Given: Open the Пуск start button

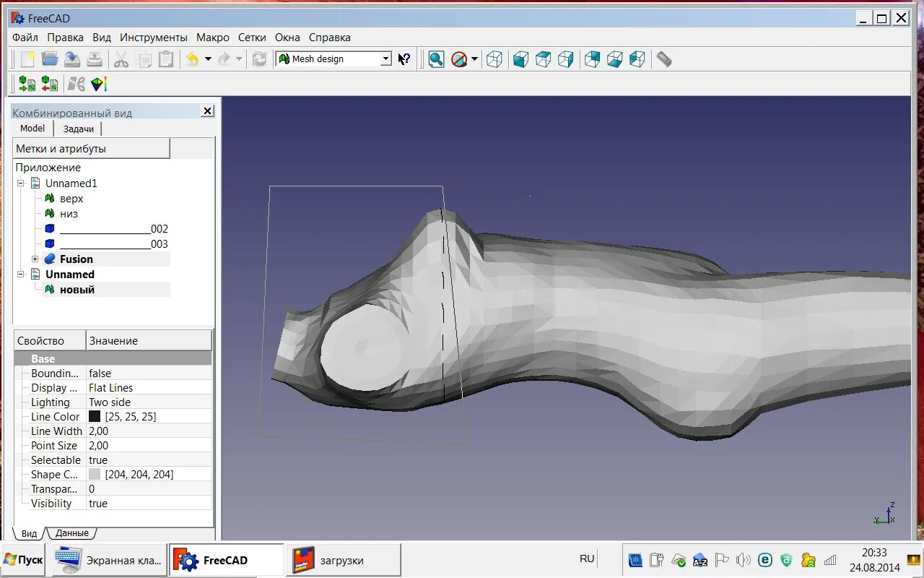Looking at the screenshot, I should point(23,560).
